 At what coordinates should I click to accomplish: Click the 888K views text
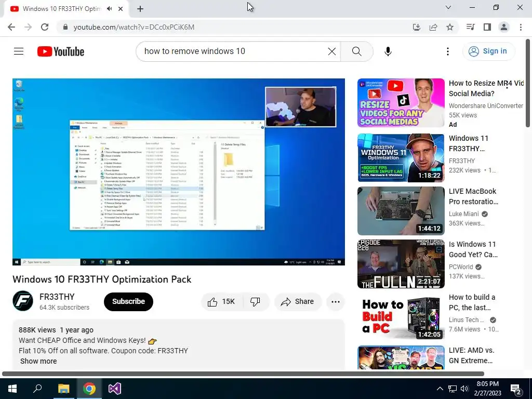pos(37,330)
